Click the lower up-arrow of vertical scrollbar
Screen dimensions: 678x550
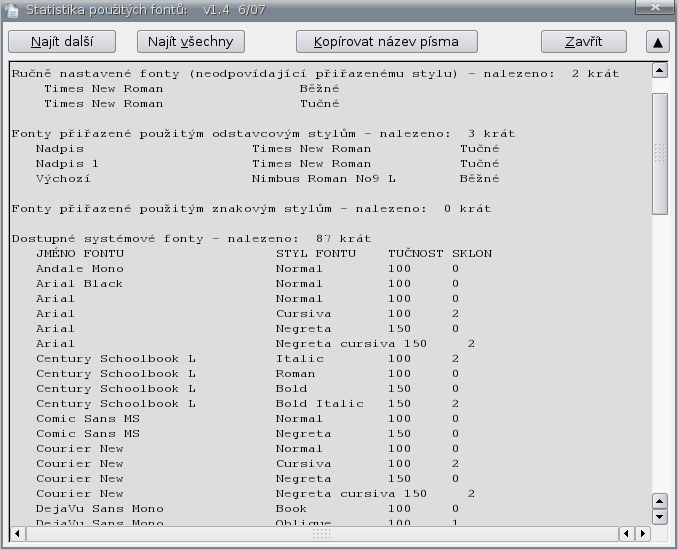pyautogui.click(x=660, y=502)
